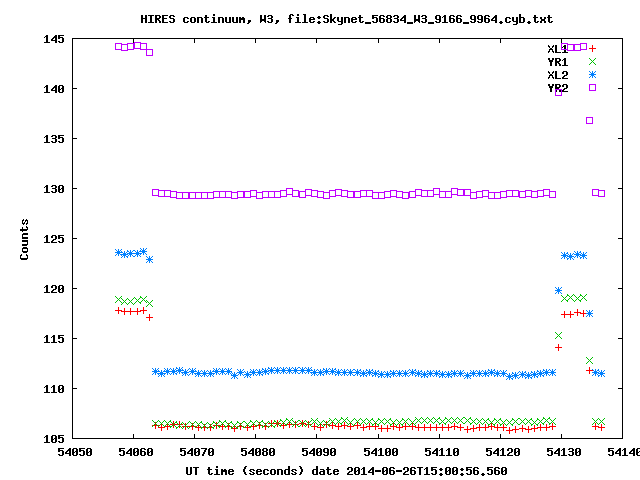Click the plot title with the Skynet file name
This screenshot has width=640, height=480.
347,19
